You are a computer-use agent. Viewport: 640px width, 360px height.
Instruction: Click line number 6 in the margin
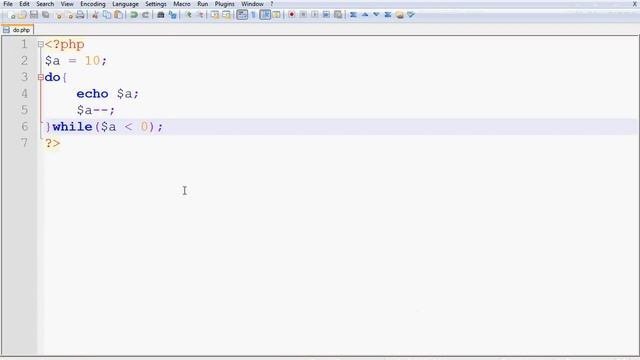24,127
